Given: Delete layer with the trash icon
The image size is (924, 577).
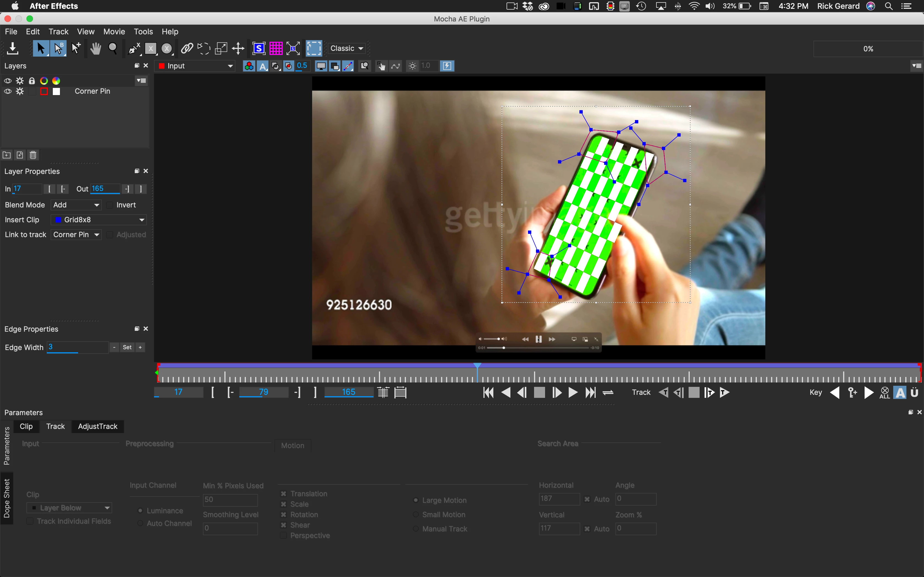Looking at the screenshot, I should pos(33,155).
